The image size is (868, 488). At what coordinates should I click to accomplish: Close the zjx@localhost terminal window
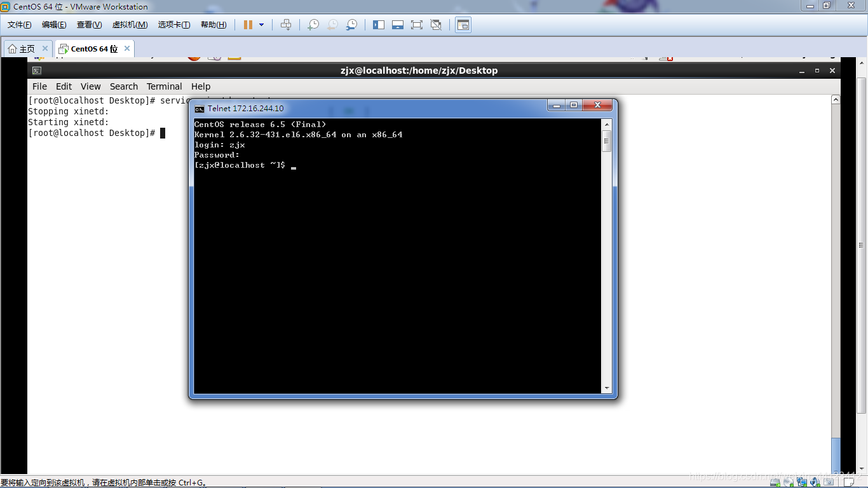point(832,71)
